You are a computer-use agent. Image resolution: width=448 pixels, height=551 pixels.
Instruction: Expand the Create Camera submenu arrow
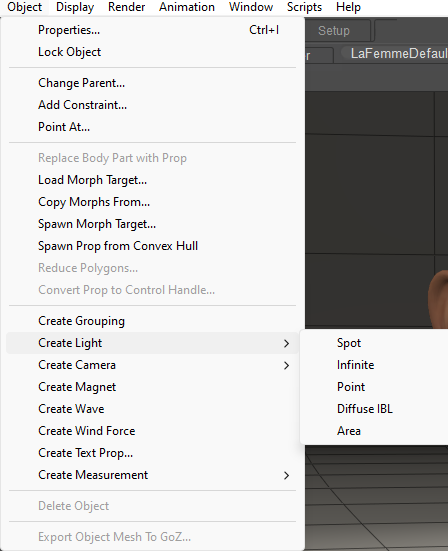[x=286, y=365]
